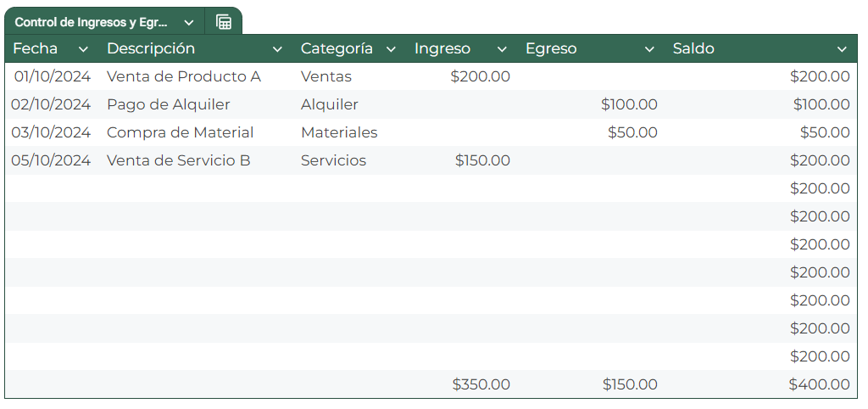
Task: Expand the Descripción column dropdown arrow
Action: coord(277,49)
